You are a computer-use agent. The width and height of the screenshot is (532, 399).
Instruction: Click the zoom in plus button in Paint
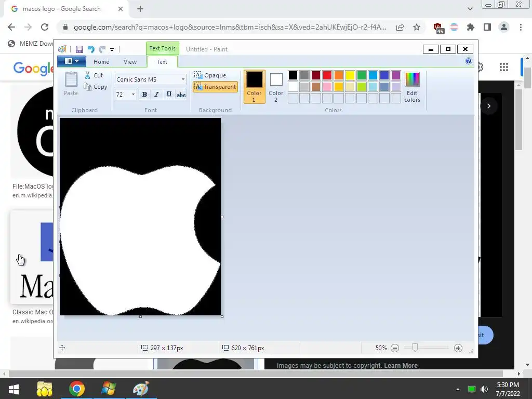(458, 348)
